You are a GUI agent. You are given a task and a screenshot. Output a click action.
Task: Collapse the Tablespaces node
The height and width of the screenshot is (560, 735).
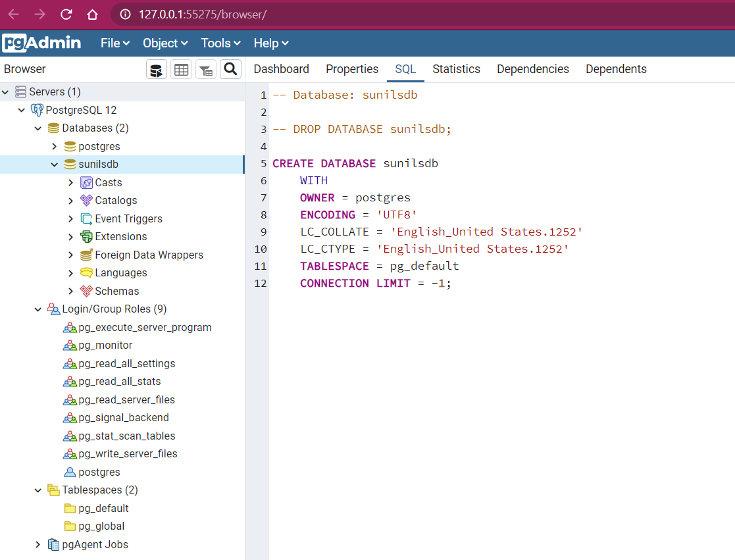[38, 491]
